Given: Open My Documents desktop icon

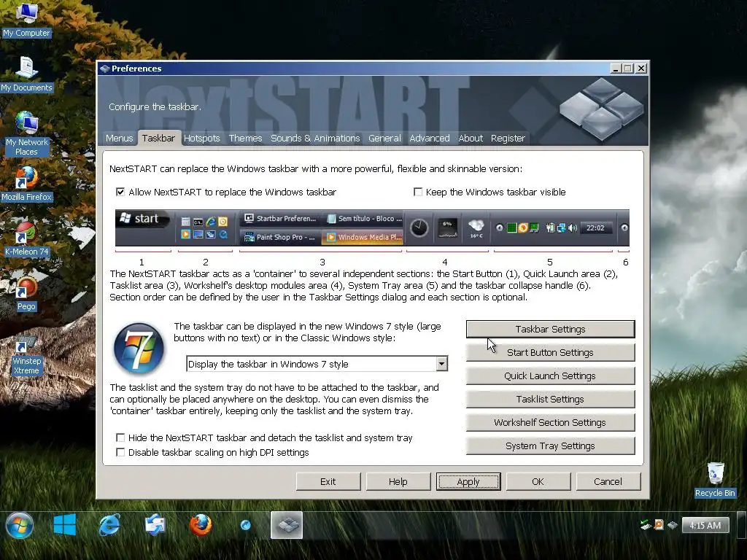Looking at the screenshot, I should point(26,74).
